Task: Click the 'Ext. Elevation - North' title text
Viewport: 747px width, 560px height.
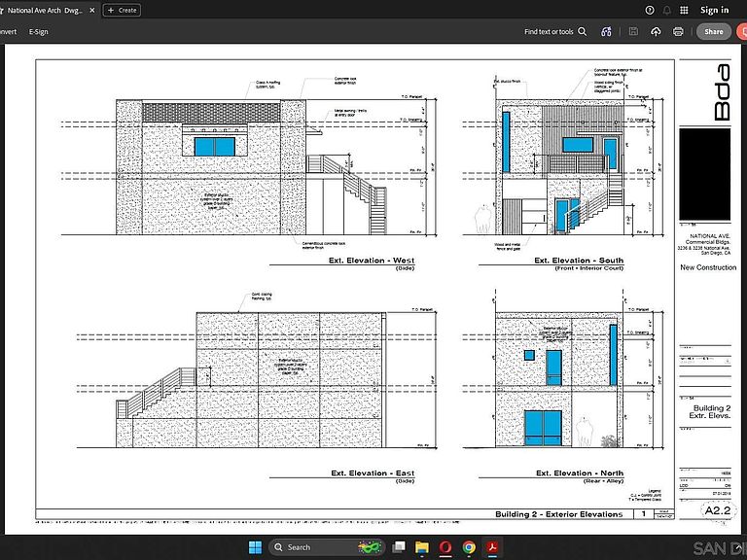Action: [580, 472]
